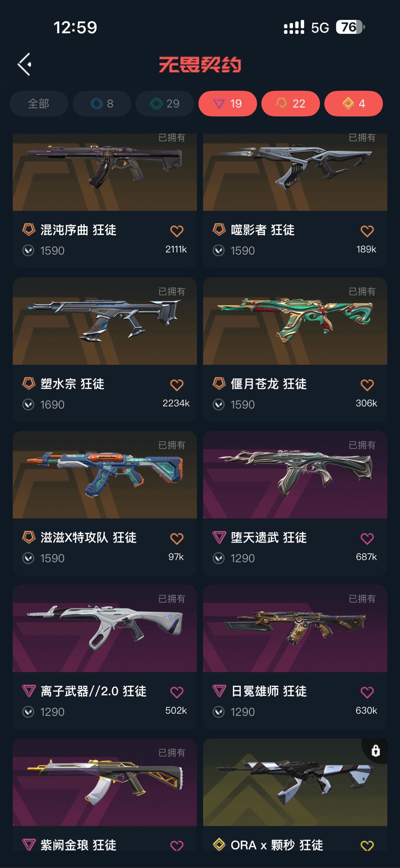Open the 塑水宗 狂徒 skin thumbnail
The image size is (400, 868).
[x=105, y=321]
